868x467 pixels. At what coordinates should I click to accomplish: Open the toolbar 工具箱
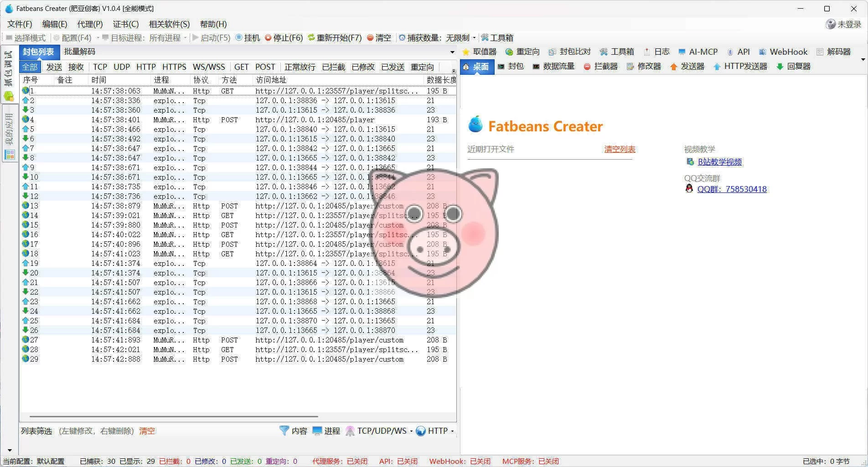click(497, 38)
